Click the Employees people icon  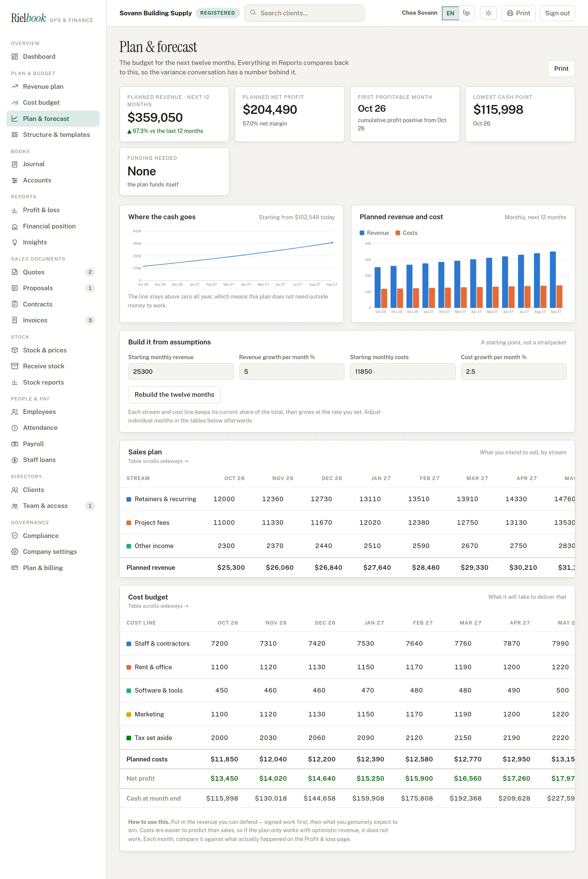coord(15,412)
